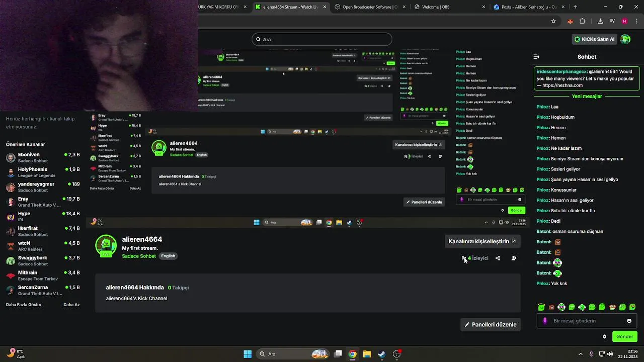Click the purple chat identity badge icon
This screenshot has height=362, width=644.
point(545,321)
